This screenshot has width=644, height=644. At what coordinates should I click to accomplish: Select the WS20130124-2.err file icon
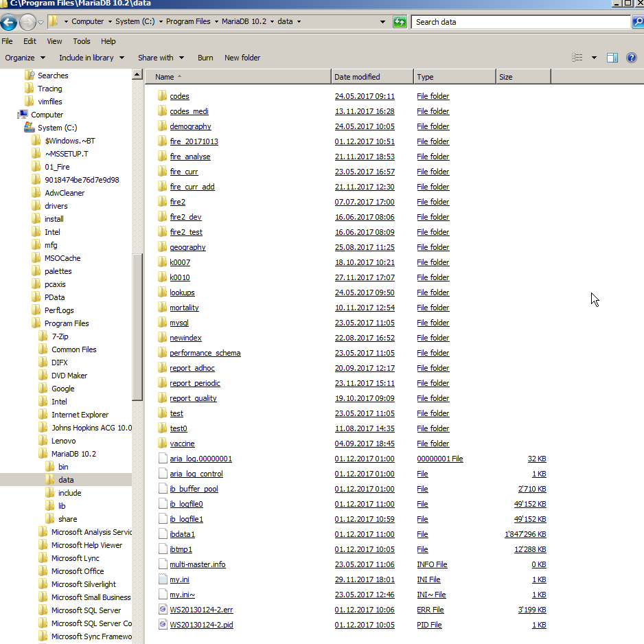[x=163, y=610]
